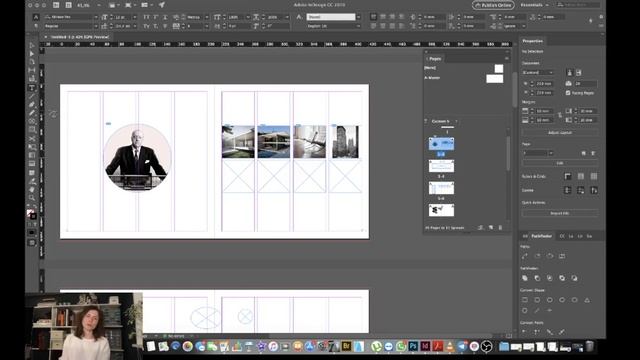
Task: Click the Pages panel tab
Action: coord(435,59)
